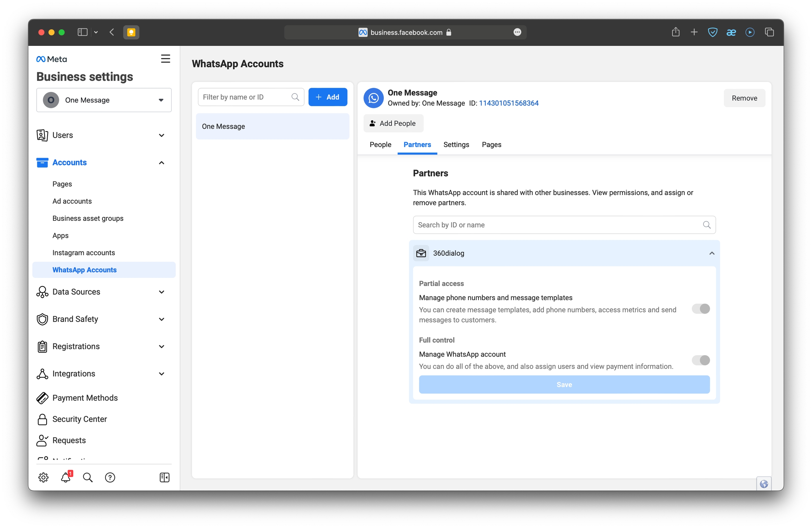Click the Safari share icon
The width and height of the screenshot is (812, 528).
(x=675, y=32)
